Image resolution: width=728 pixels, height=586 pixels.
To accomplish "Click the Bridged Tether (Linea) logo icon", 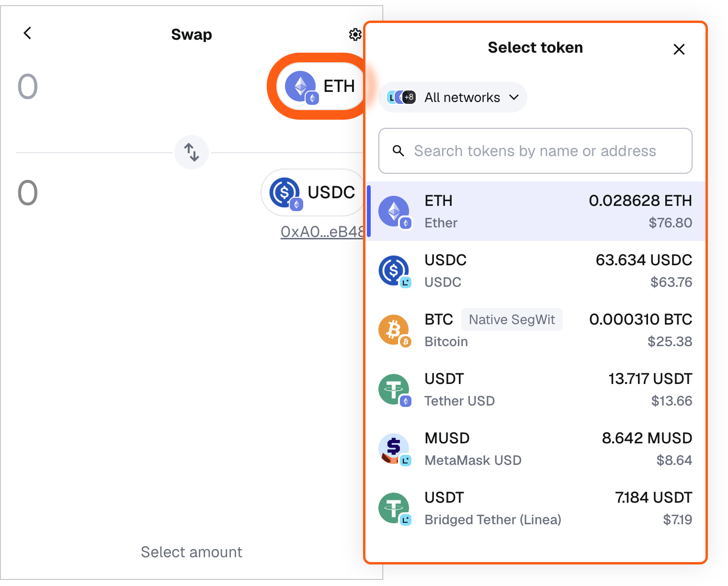I will (x=394, y=508).
